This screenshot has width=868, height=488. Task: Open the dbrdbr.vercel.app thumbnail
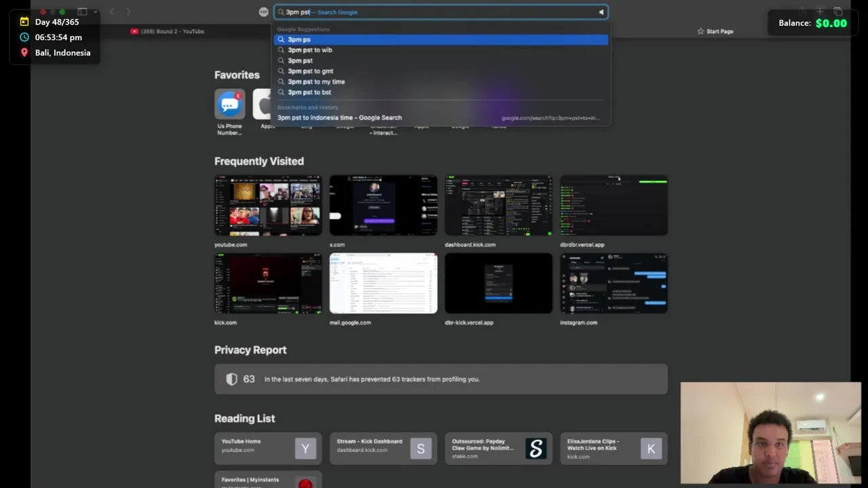pyautogui.click(x=614, y=205)
